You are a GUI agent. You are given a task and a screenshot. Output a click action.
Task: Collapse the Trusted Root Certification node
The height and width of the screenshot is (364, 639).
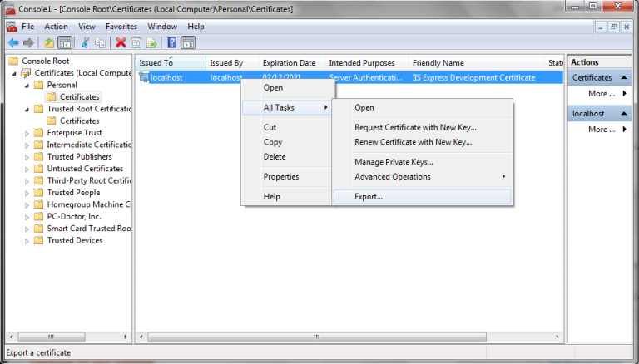(x=27, y=110)
